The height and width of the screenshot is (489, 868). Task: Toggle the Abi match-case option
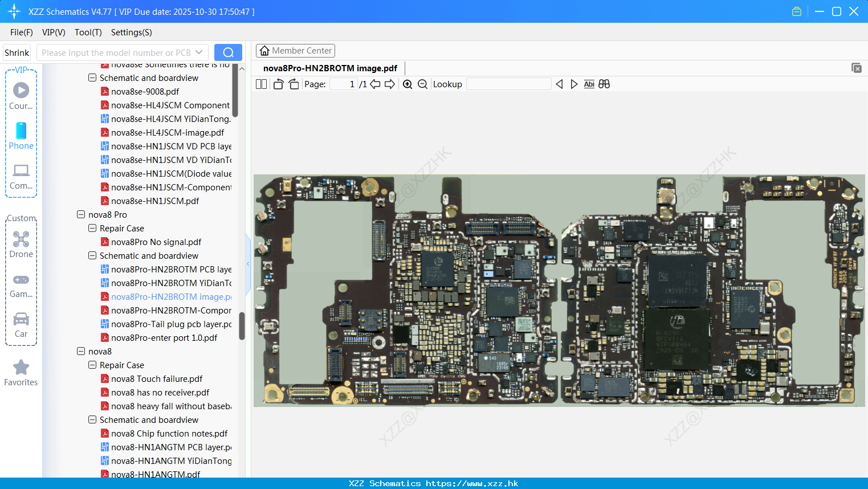[589, 84]
